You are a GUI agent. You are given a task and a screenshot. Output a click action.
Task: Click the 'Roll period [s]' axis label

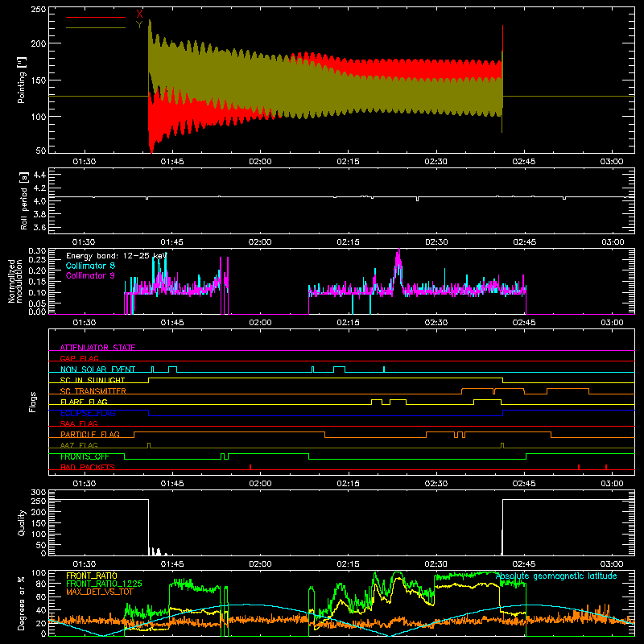point(23,200)
